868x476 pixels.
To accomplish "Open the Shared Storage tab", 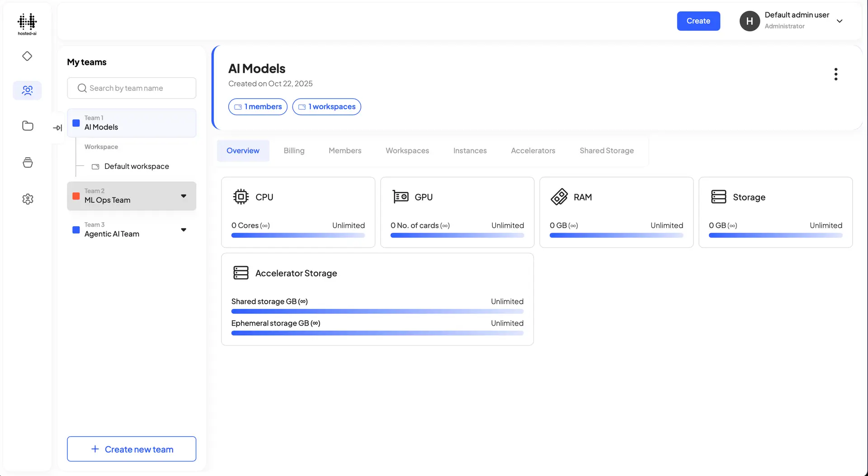I will tap(607, 150).
